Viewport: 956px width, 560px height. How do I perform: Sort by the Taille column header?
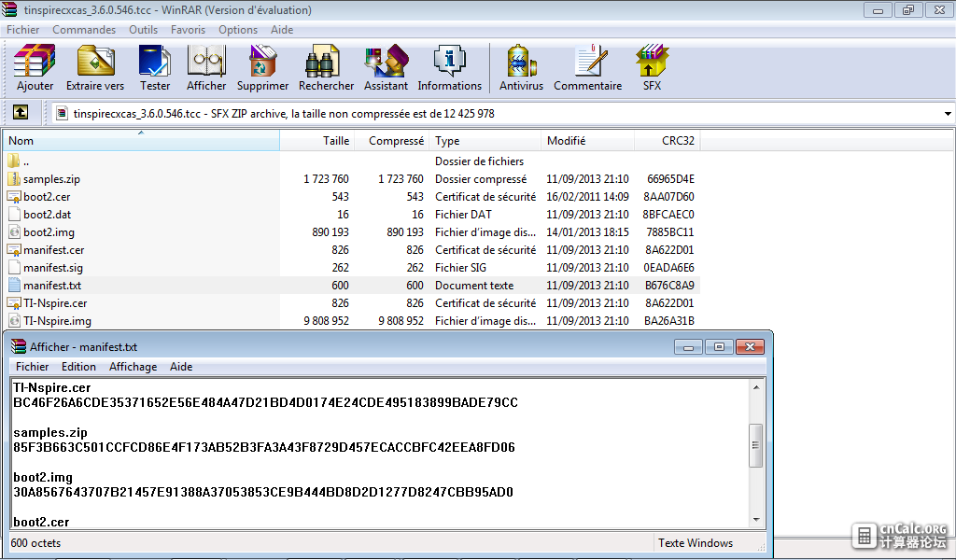(x=317, y=140)
